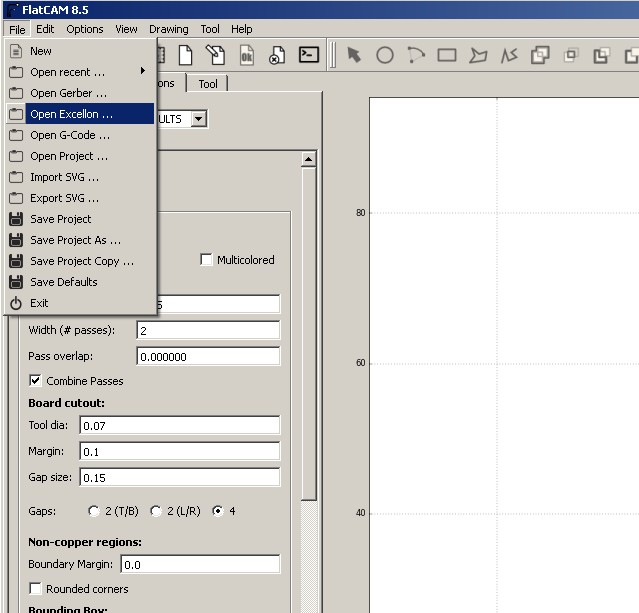The width and height of the screenshot is (639, 613).
Task: Choose the polygon drawing tool
Action: [x=478, y=55]
